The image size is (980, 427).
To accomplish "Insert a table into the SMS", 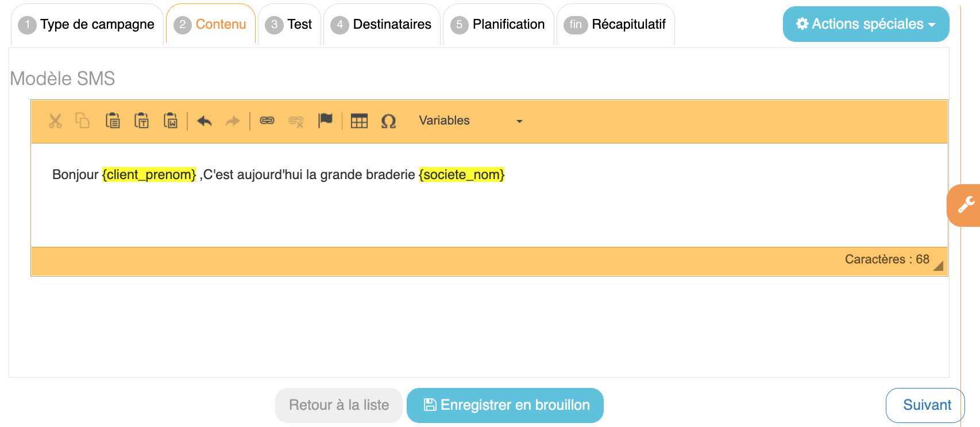I will (359, 121).
